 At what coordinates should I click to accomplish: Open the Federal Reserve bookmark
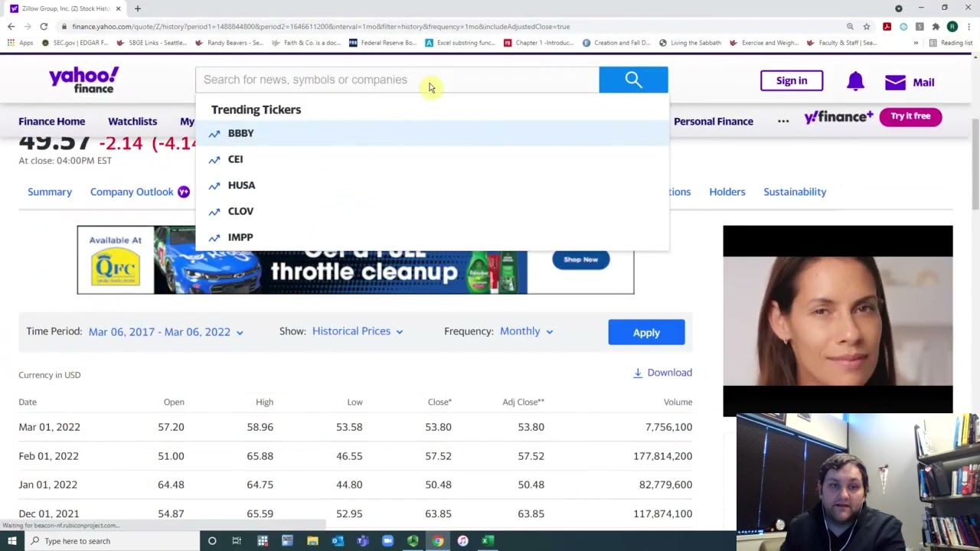(383, 43)
